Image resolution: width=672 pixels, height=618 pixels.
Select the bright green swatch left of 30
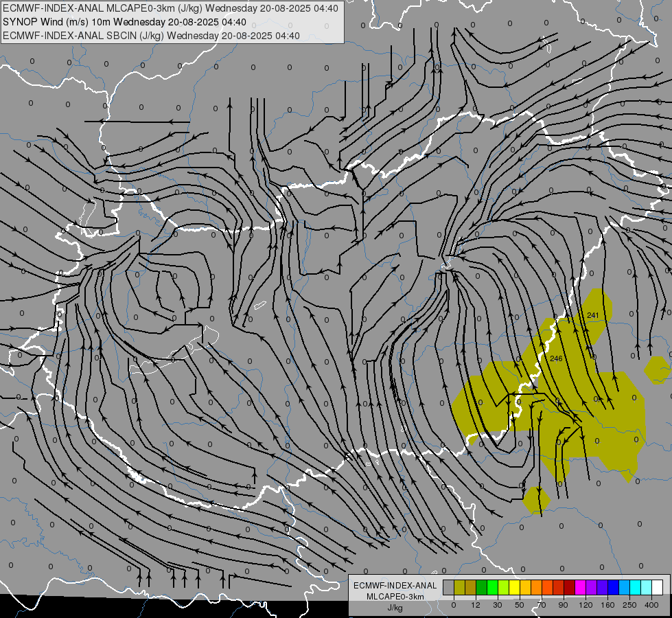coord(492,587)
